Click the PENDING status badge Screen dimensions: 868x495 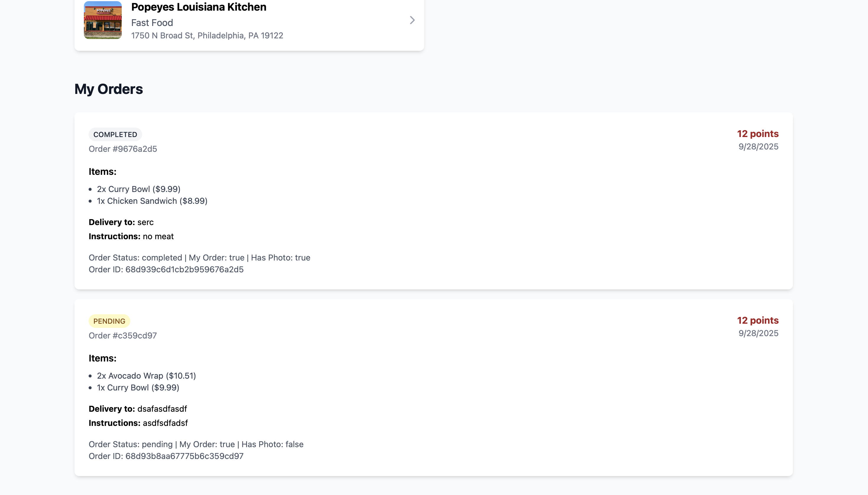click(109, 321)
